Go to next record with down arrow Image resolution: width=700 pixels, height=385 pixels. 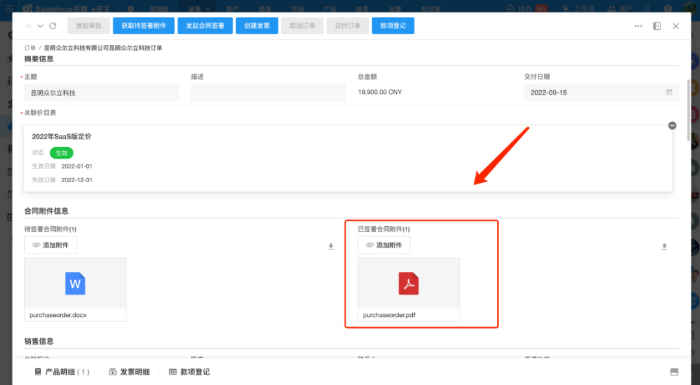click(40, 26)
